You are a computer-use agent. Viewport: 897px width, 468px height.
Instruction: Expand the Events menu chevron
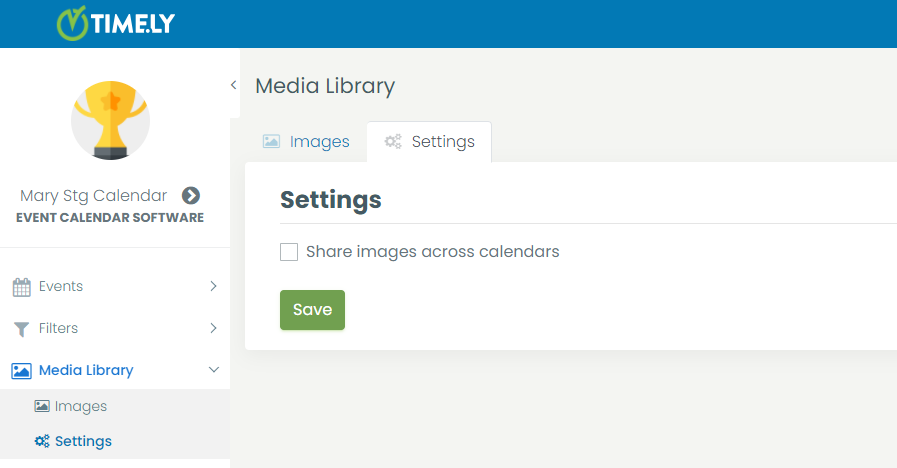pos(213,286)
